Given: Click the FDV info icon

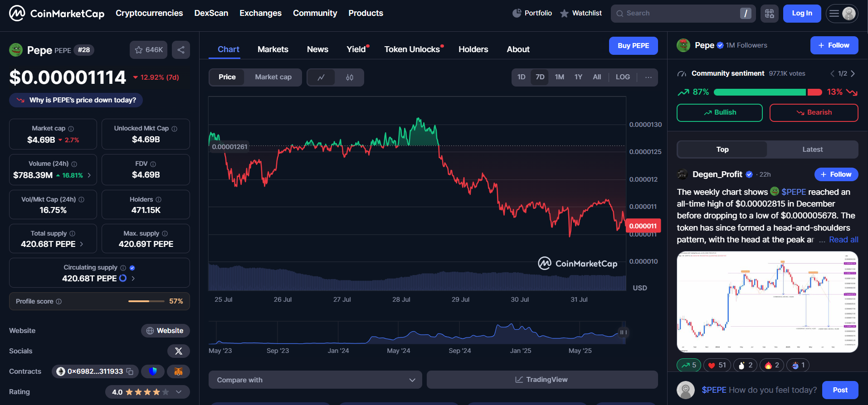Looking at the screenshot, I should click(x=153, y=164).
